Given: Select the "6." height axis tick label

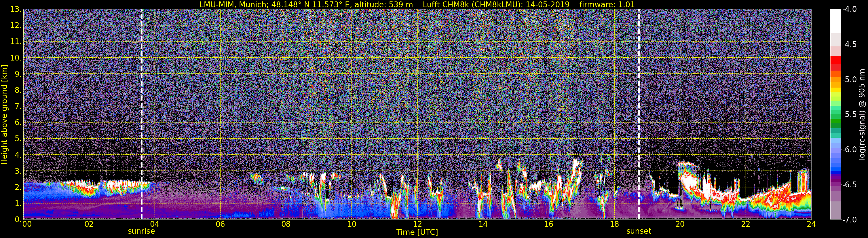Looking at the screenshot, I should 18,123.
